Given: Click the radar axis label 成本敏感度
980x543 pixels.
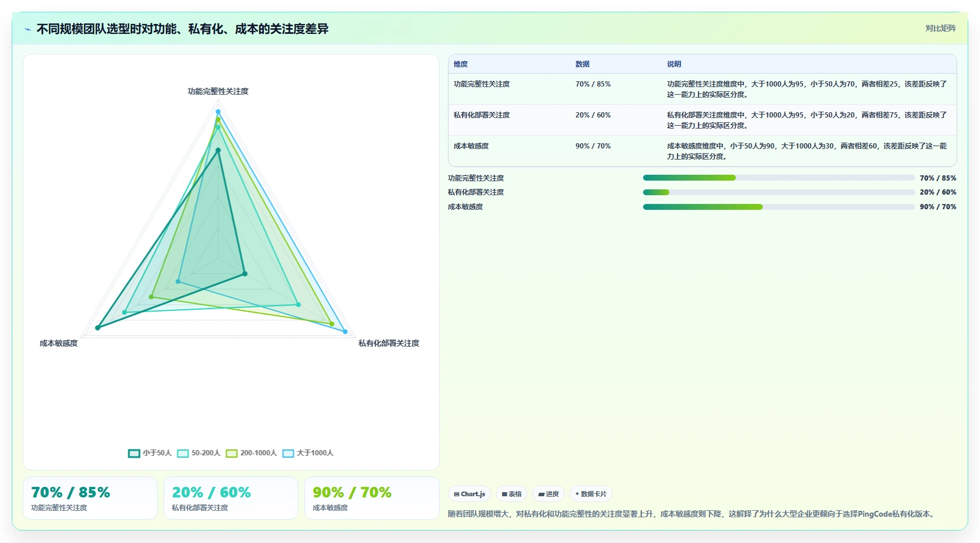Looking at the screenshot, I should [x=58, y=343].
